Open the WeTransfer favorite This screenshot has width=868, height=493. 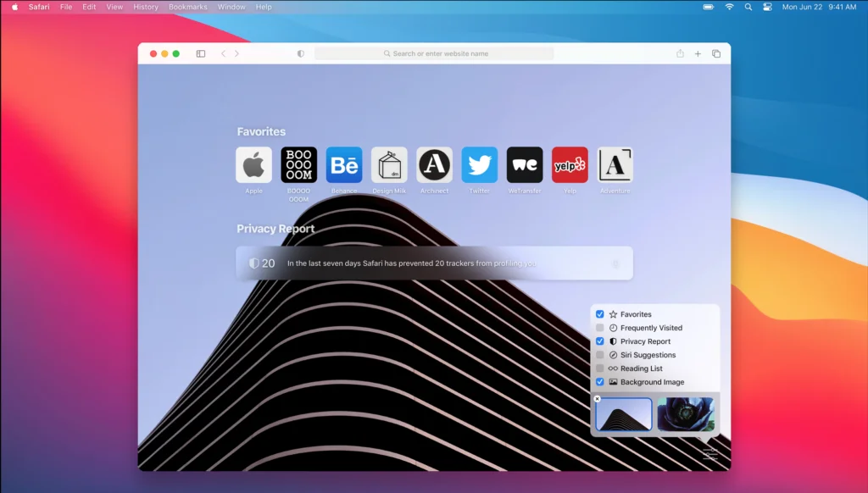[x=525, y=165]
